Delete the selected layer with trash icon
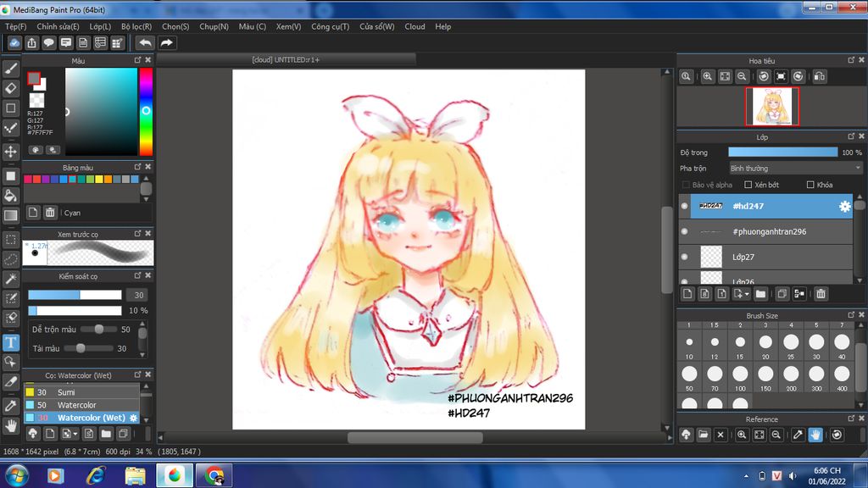This screenshot has width=868, height=488. (x=821, y=294)
